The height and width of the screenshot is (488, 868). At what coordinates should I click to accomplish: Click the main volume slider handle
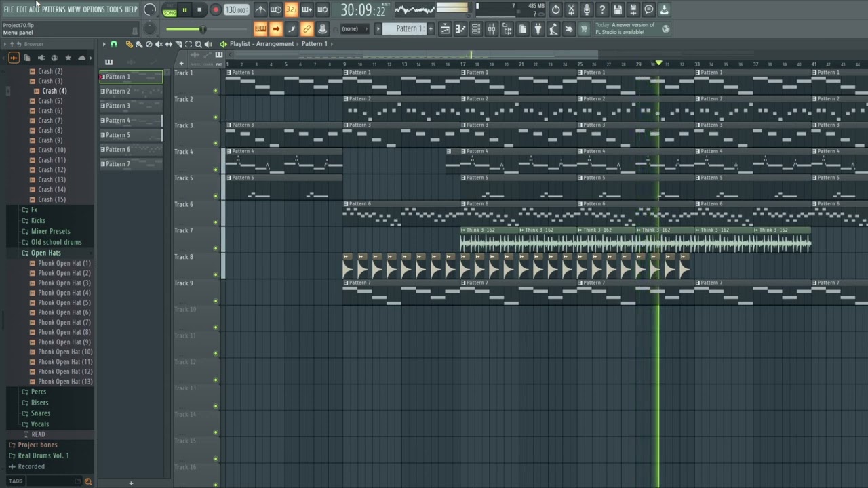[x=201, y=28]
